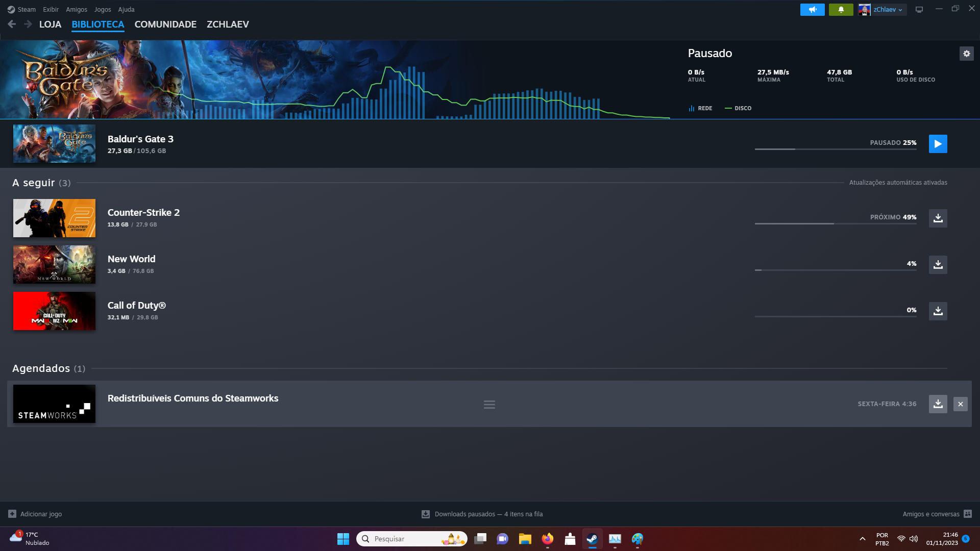Open the notifications bell
This screenshot has width=980, height=551.
coord(841,10)
